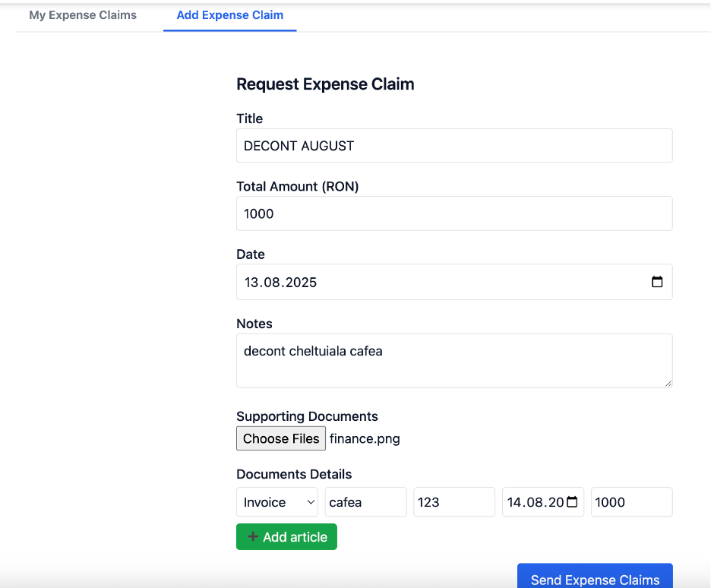Focus the document amount field in Documents Details
The height and width of the screenshot is (588, 711).
point(631,502)
